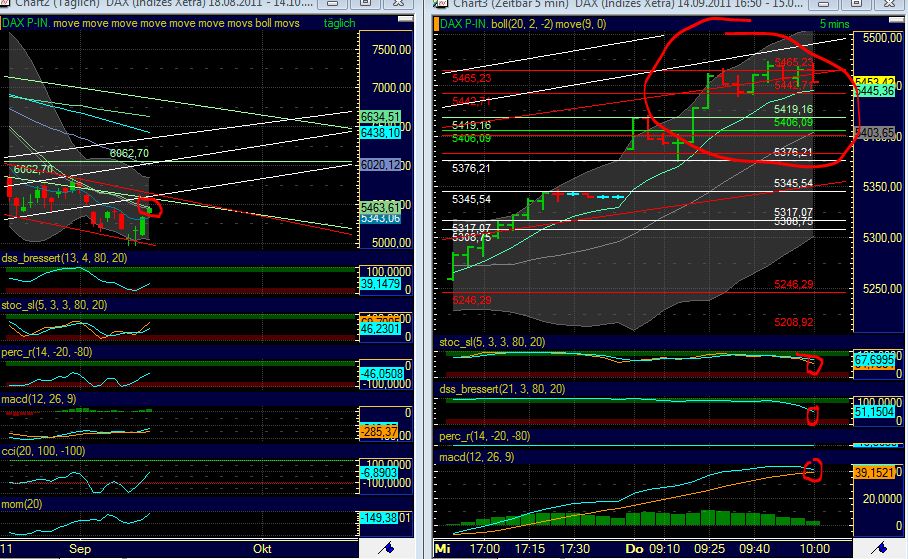Click the Chart3 window title icon

[x=442, y=3]
